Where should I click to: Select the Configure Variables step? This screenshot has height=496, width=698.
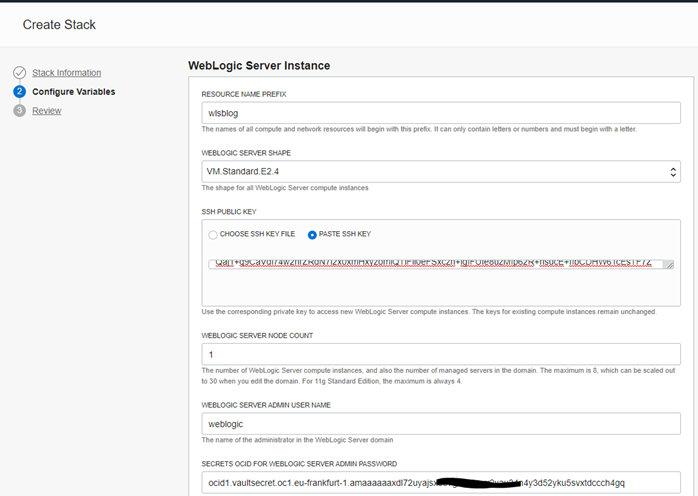(73, 92)
